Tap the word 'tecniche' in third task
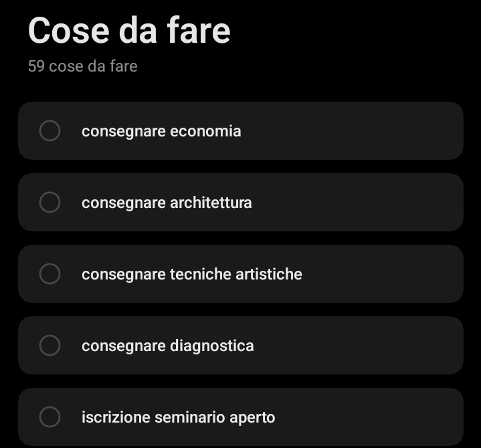This screenshot has height=448, width=481. pos(200,274)
